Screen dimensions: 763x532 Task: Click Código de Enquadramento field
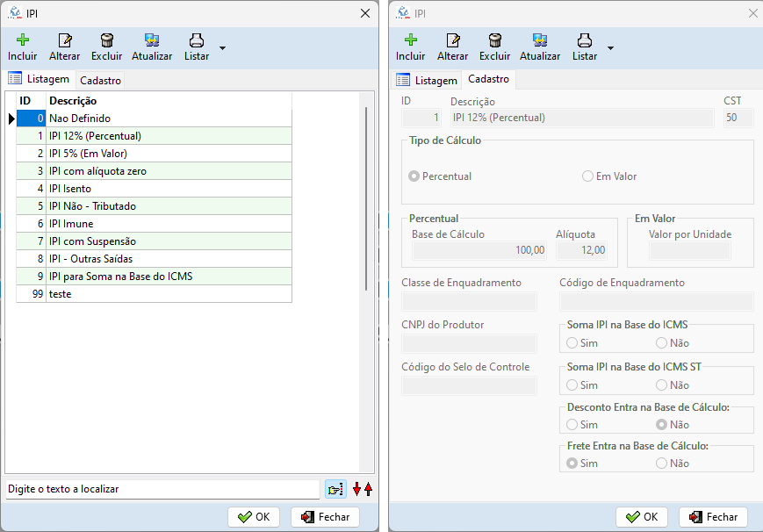point(657,302)
